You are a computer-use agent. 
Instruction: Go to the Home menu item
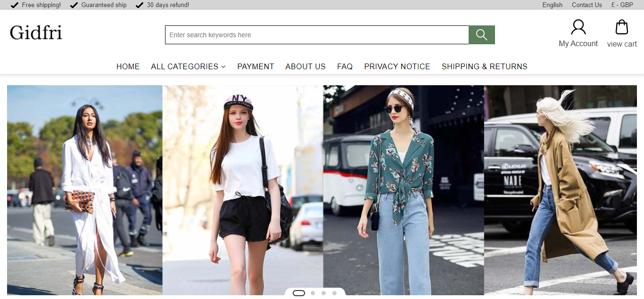128,66
